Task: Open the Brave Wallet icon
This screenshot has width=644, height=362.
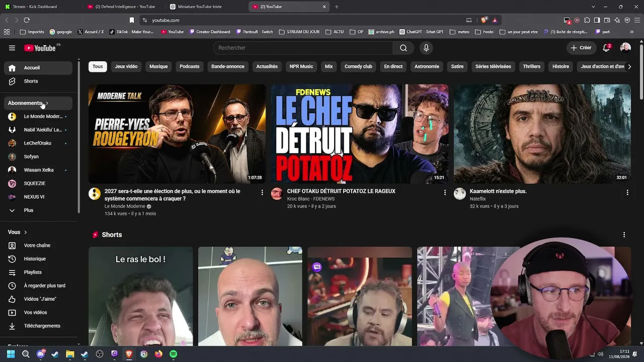Action: click(x=607, y=20)
